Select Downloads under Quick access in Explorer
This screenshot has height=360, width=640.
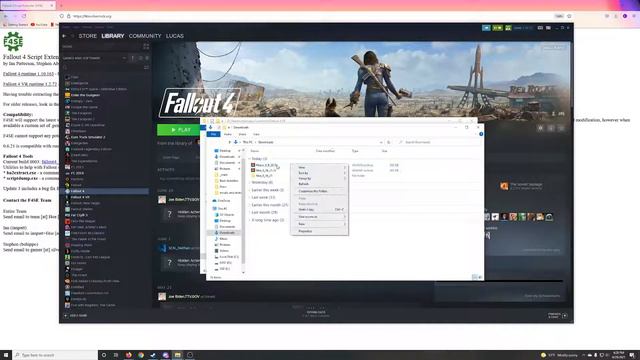[227, 157]
